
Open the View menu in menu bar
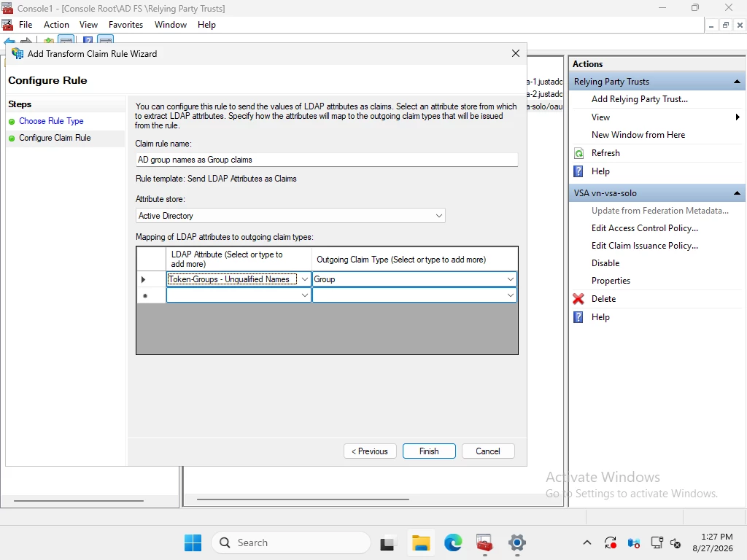(88, 25)
